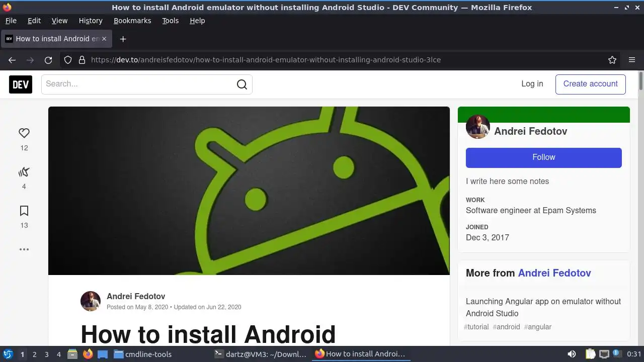Open the LXQt start menu icon
Image resolution: width=644 pixels, height=362 pixels.
8,354
